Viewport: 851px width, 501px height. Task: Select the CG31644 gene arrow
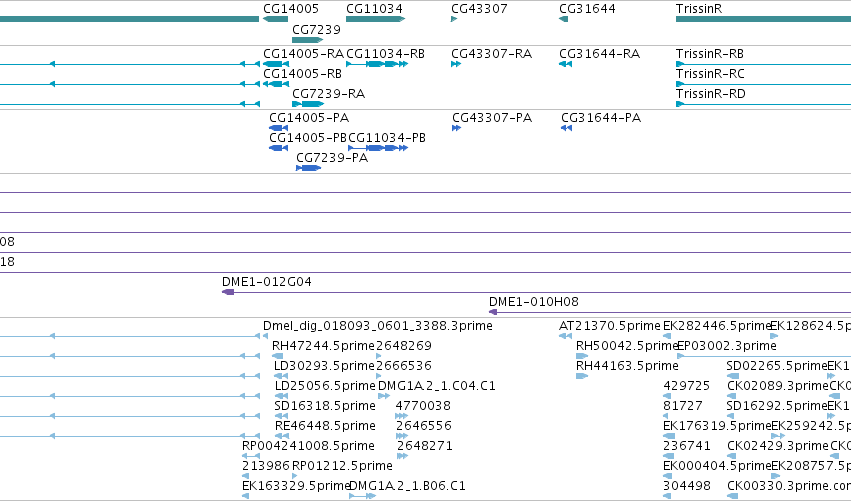coord(563,19)
